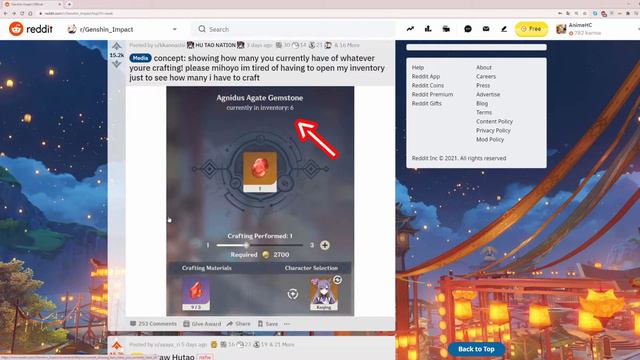The width and height of the screenshot is (640, 360).
Task: Select the Genshin Impact browser tab
Action: (x=32, y=4)
